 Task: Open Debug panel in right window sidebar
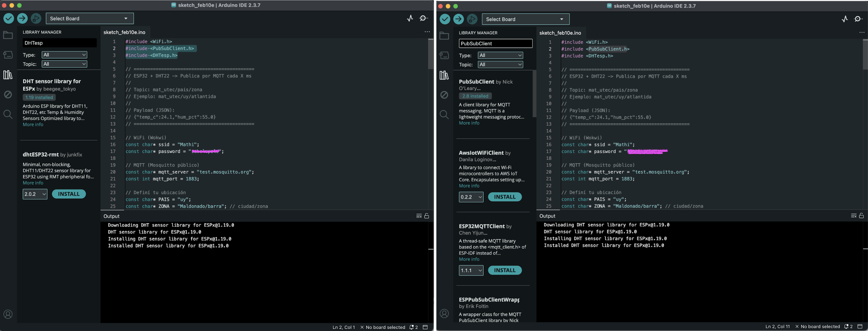(444, 95)
